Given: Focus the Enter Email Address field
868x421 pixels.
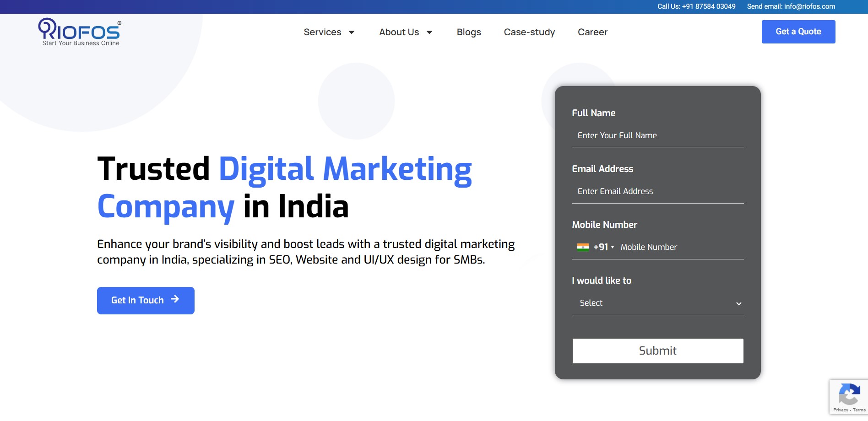Looking at the screenshot, I should pyautogui.click(x=658, y=191).
